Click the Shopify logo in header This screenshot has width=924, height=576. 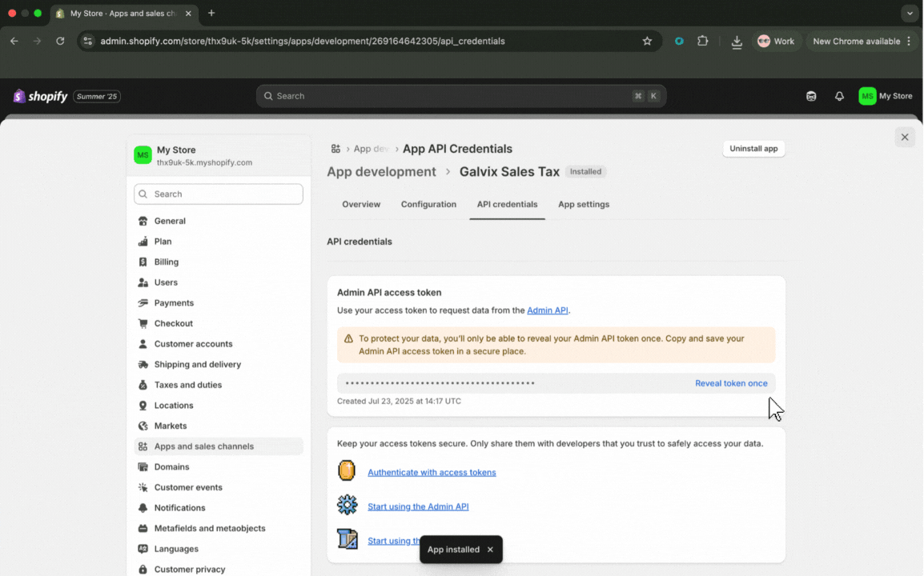tap(40, 96)
